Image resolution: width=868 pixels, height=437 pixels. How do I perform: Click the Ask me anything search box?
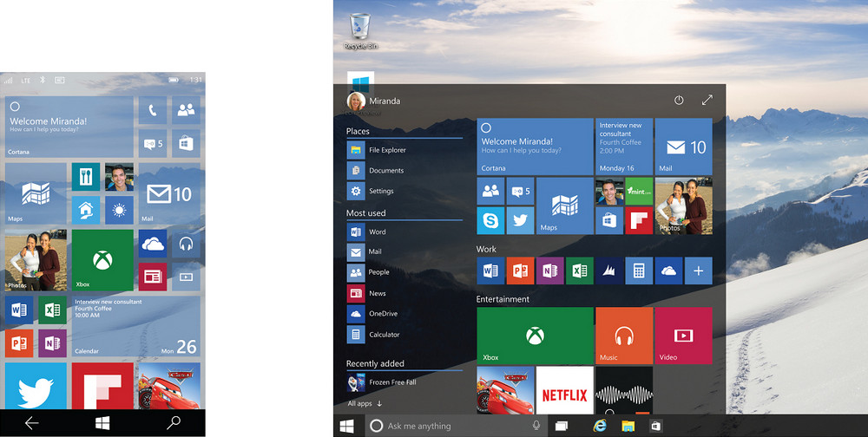tap(457, 426)
